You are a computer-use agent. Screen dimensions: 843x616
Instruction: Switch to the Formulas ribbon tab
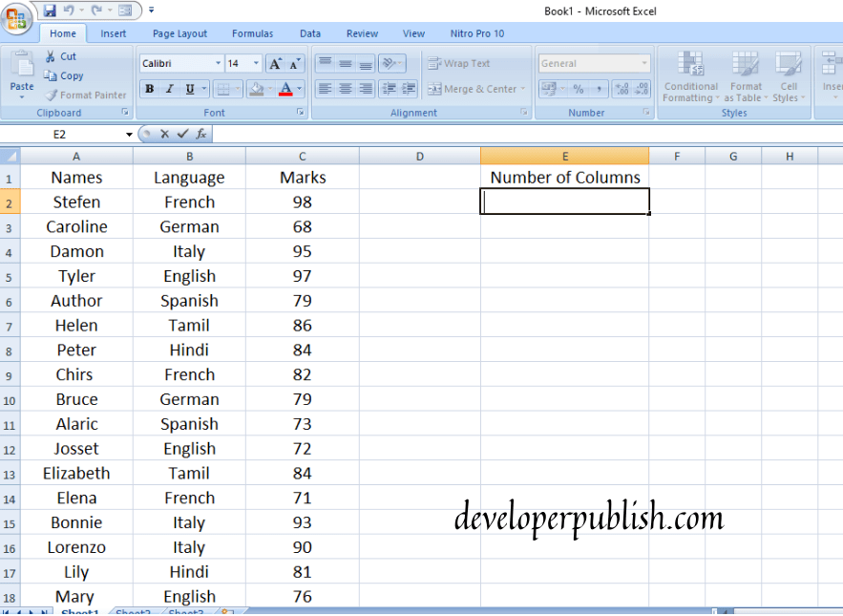pyautogui.click(x=252, y=32)
